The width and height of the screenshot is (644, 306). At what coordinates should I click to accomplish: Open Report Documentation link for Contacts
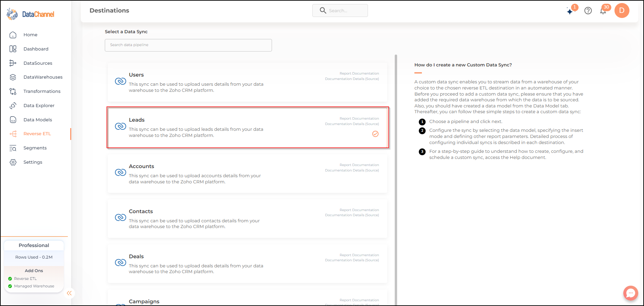pos(359,210)
